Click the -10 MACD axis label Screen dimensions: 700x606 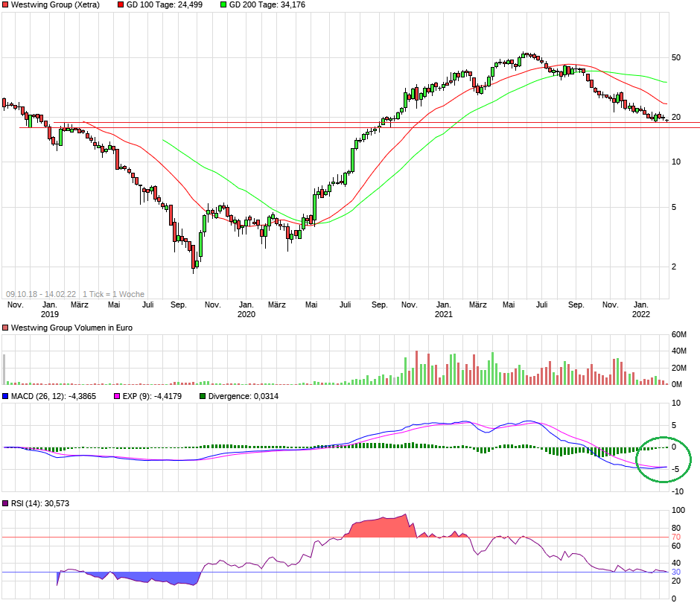[x=677, y=491]
